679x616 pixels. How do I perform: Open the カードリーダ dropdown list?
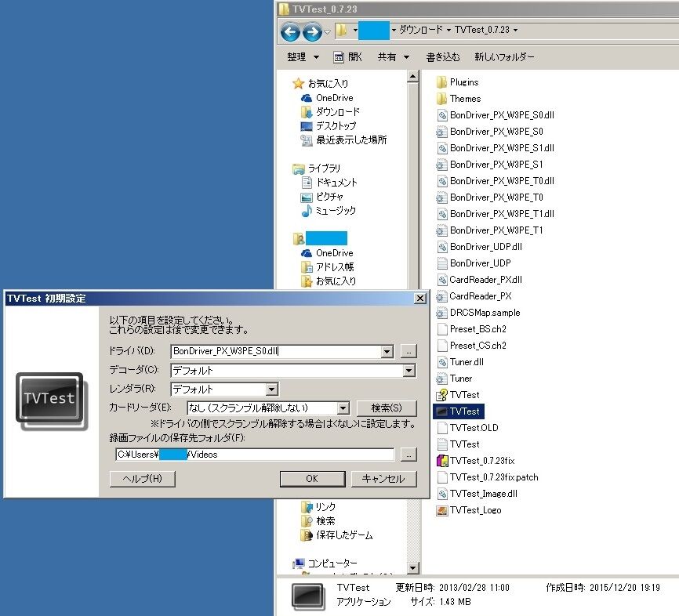click(x=343, y=408)
